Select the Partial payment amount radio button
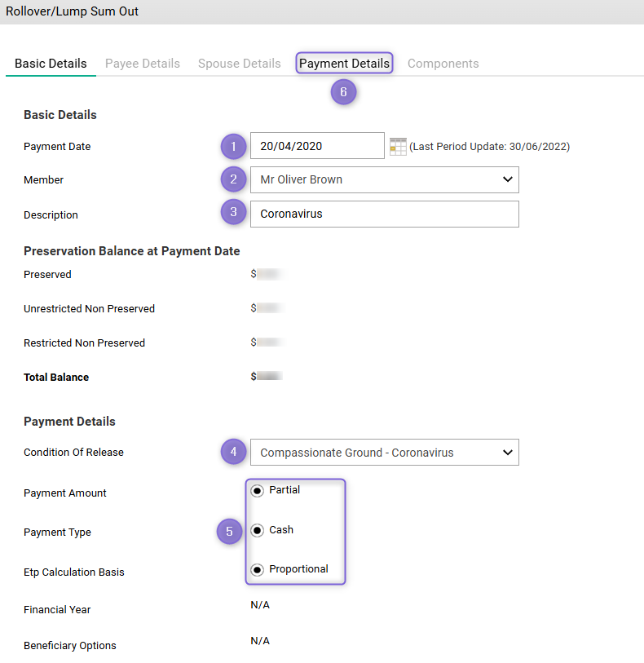Screen dimensions: 644x663 click(257, 490)
